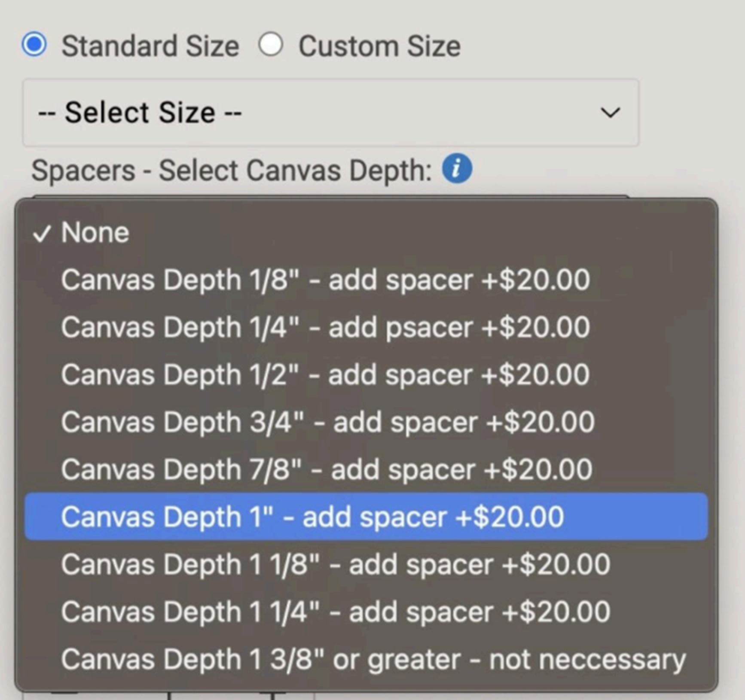The image size is (745, 700).
Task: Click the canvas depth info icon
Action: [x=457, y=169]
